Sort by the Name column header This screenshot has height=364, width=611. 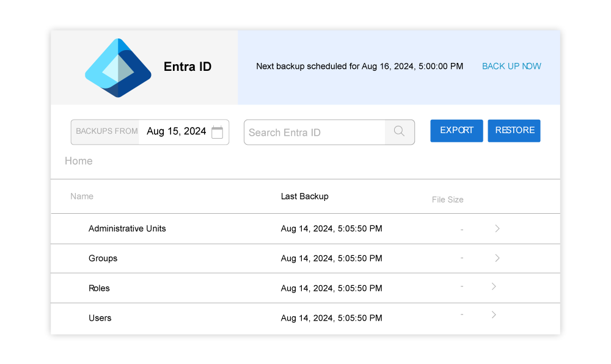click(82, 196)
